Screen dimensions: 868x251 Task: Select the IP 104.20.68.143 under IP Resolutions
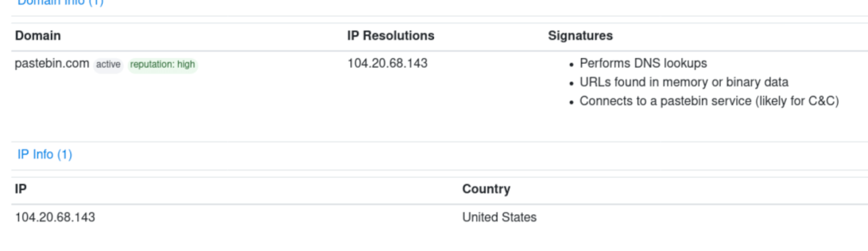click(387, 64)
